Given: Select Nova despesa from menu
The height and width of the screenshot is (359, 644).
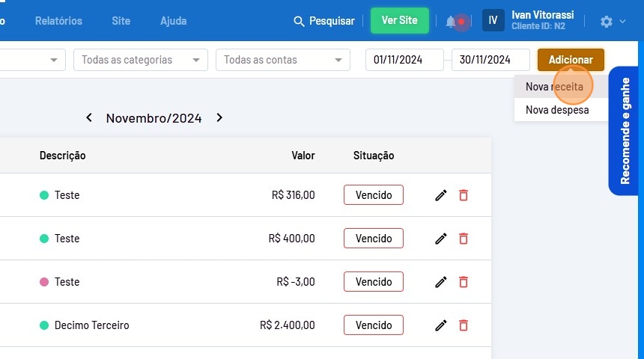Looking at the screenshot, I should 557,110.
